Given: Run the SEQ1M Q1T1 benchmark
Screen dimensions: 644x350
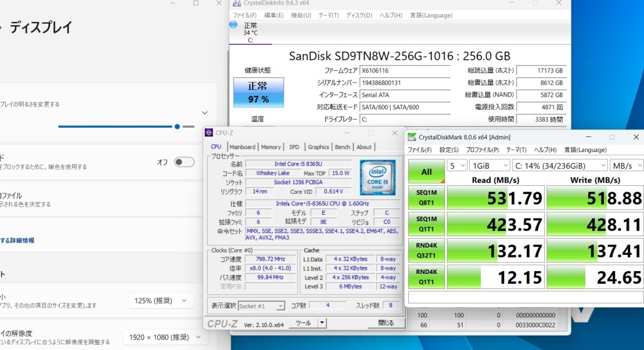Looking at the screenshot, I should (x=426, y=224).
